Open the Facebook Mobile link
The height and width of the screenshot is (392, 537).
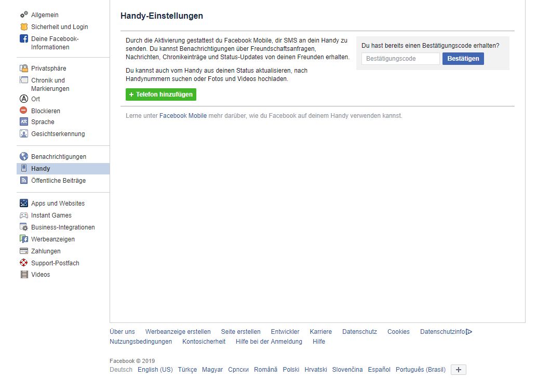[x=183, y=116]
